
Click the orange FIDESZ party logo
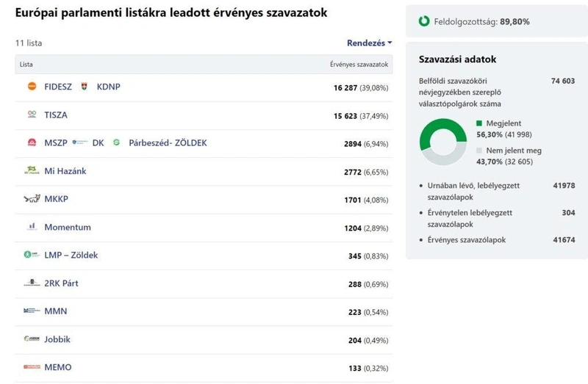point(32,86)
